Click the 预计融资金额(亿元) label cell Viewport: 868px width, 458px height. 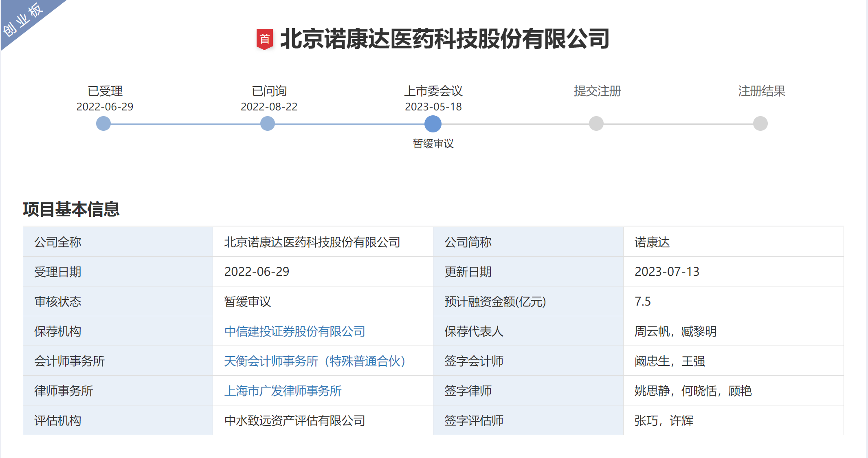coord(528,302)
